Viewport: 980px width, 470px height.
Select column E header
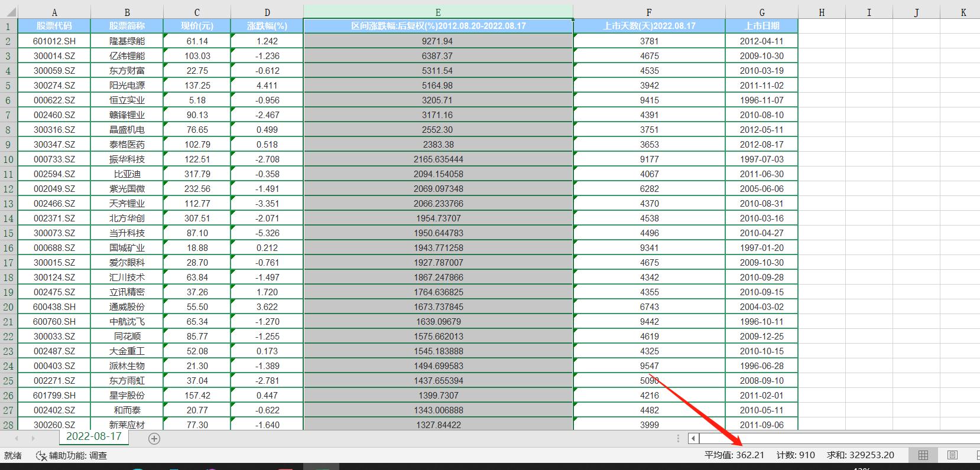click(437, 12)
